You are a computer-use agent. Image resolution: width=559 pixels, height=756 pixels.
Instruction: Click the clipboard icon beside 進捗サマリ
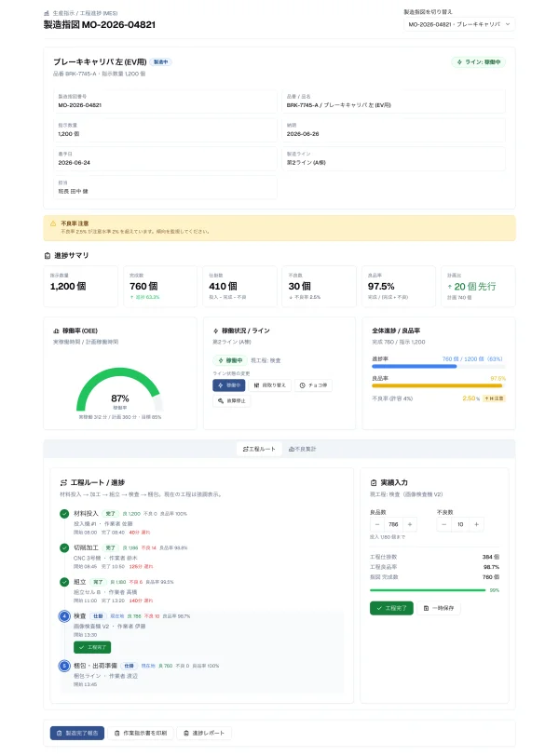pos(48,255)
